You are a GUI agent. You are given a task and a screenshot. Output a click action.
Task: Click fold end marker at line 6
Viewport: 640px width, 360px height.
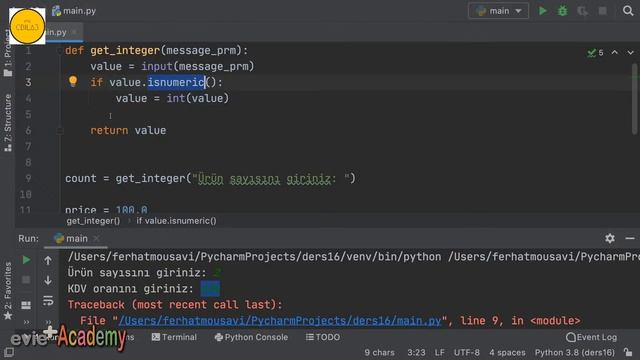(60, 131)
